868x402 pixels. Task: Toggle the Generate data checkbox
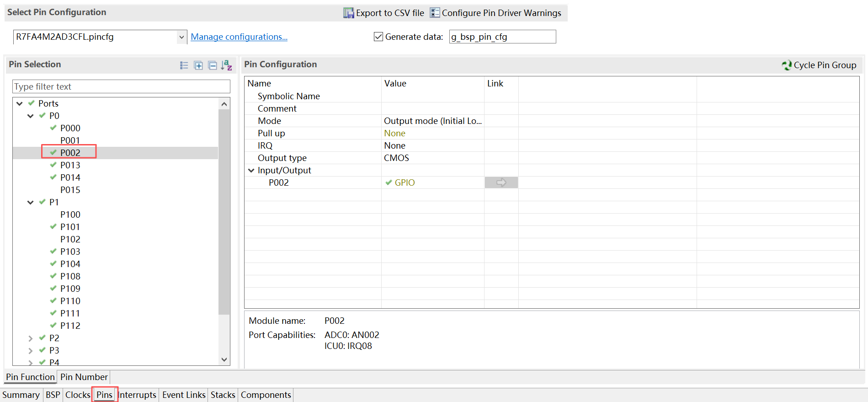coord(378,37)
